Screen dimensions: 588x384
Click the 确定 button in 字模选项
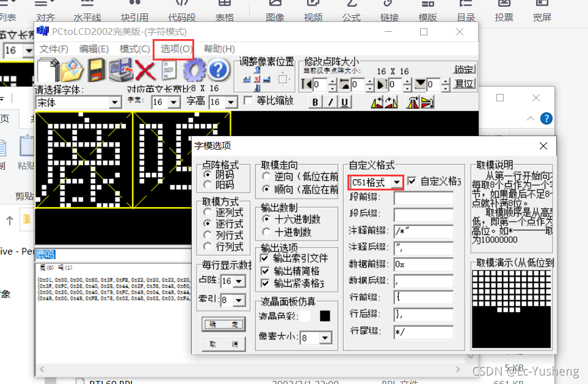(224, 324)
